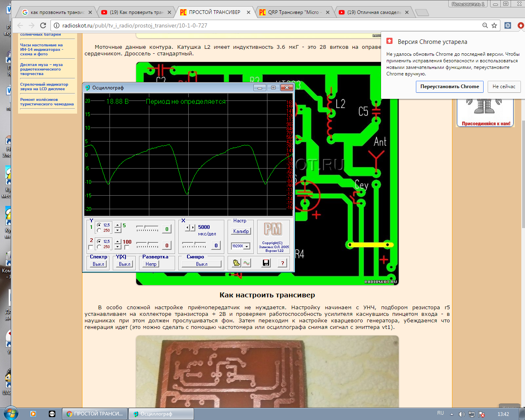Save oscillogram with the floppy disk icon
This screenshot has width=525, height=420.
(x=266, y=263)
